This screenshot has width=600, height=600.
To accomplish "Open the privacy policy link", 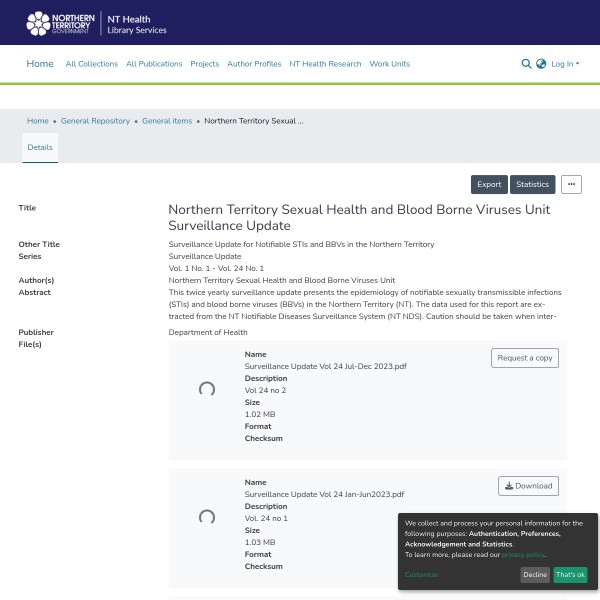I will coord(524,554).
